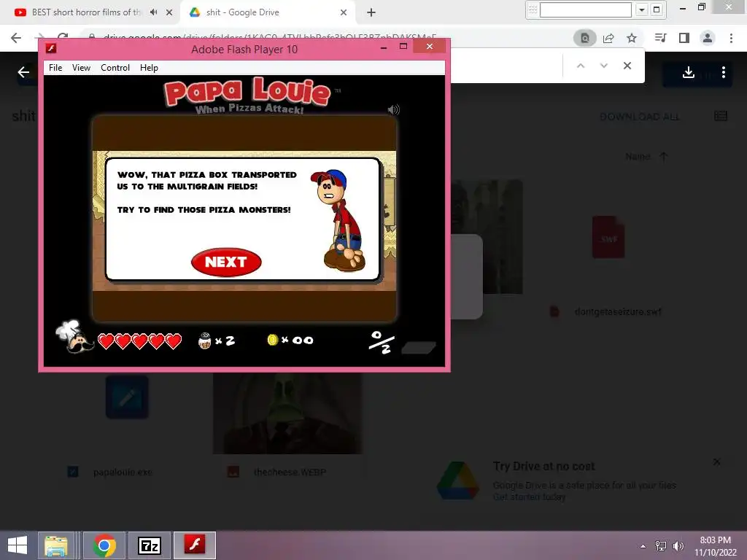Mute game sound with the speaker icon
747x560 pixels.
(x=393, y=110)
